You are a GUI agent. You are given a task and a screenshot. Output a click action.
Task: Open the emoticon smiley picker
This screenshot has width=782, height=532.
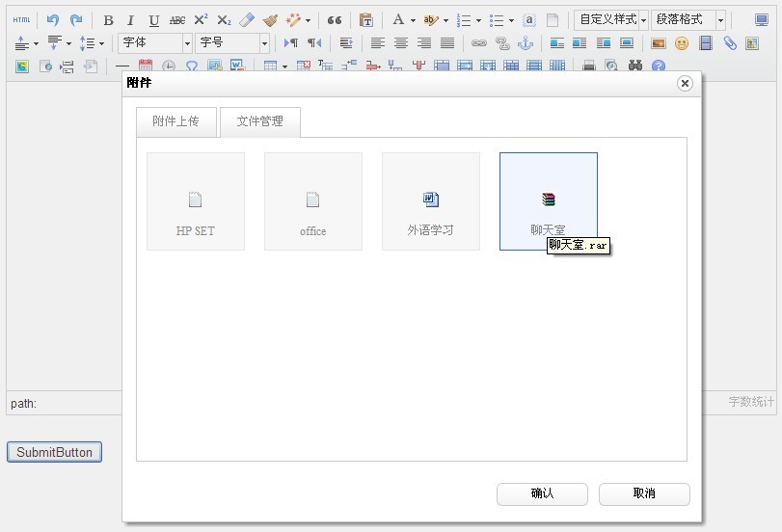point(682,43)
